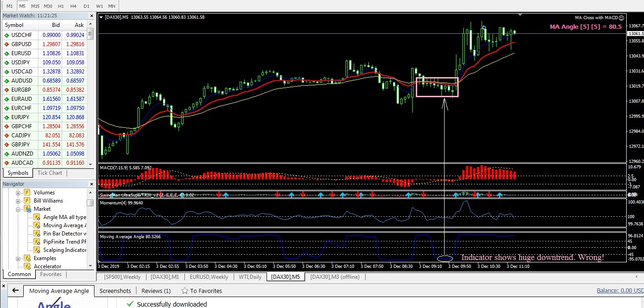
Task: Switch chart to H1 timeframe
Action: point(61,6)
